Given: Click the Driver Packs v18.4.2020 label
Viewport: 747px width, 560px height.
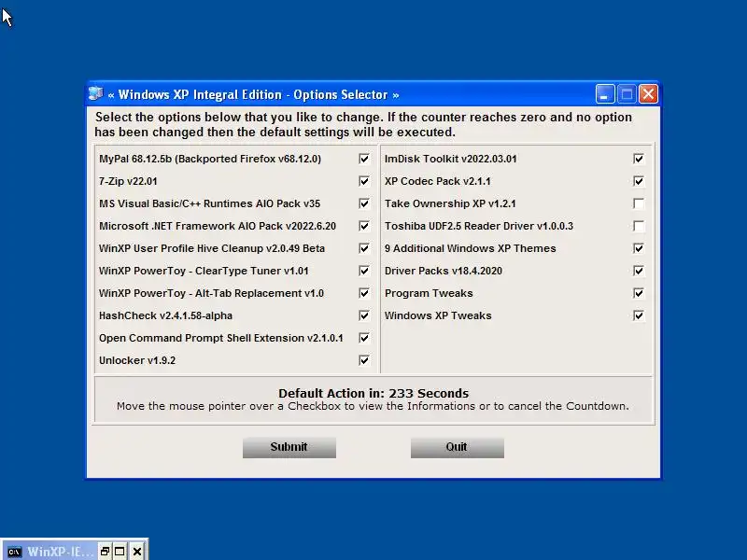Looking at the screenshot, I should (x=444, y=271).
